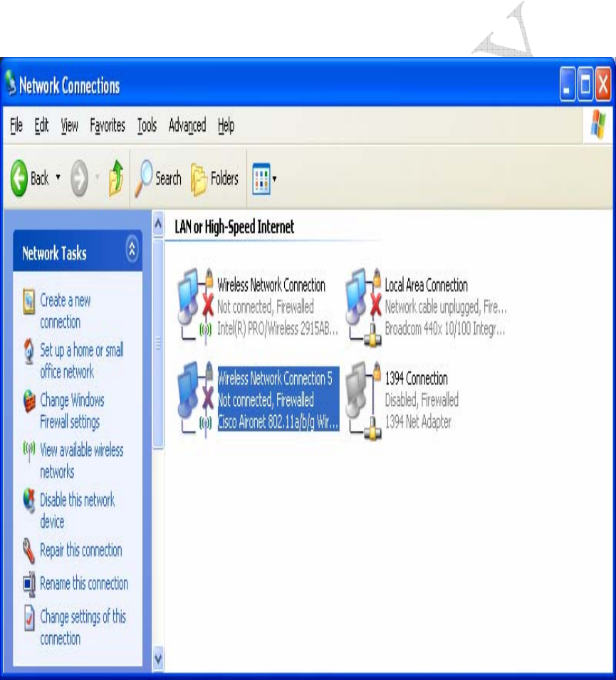Click the home network setup icon
The width and height of the screenshot is (616, 680).
pyautogui.click(x=28, y=351)
